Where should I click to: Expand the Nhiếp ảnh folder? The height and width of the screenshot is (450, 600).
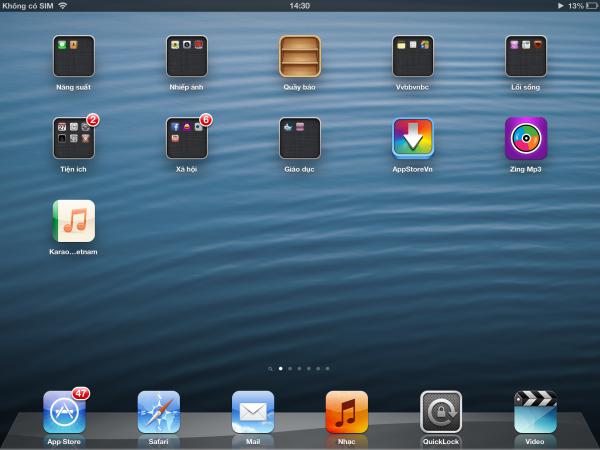[187, 57]
